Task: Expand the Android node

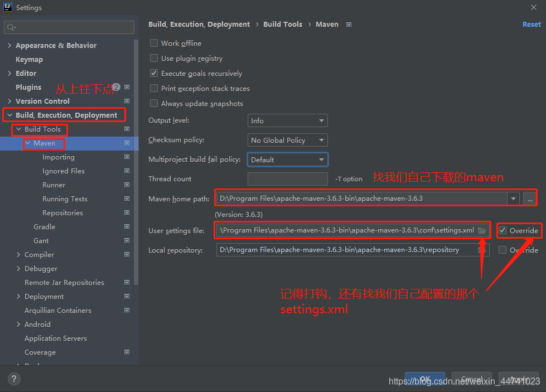Action: 18,324
